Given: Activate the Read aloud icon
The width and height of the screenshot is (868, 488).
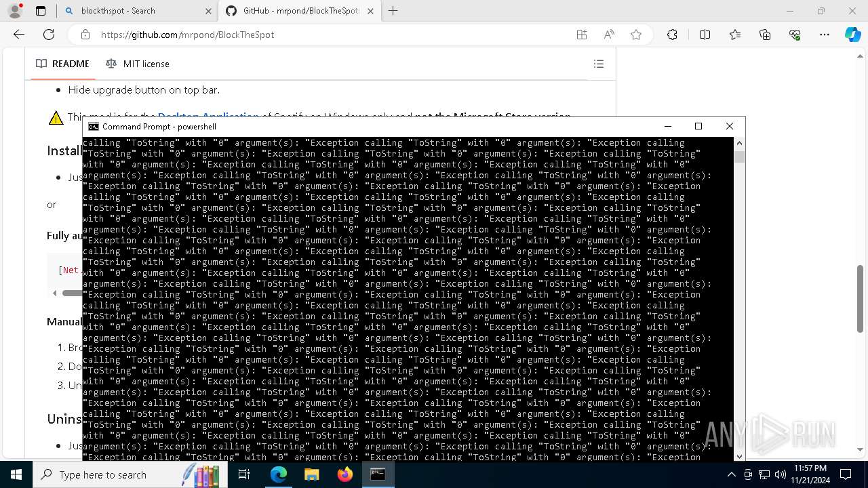Looking at the screenshot, I should tap(609, 35).
